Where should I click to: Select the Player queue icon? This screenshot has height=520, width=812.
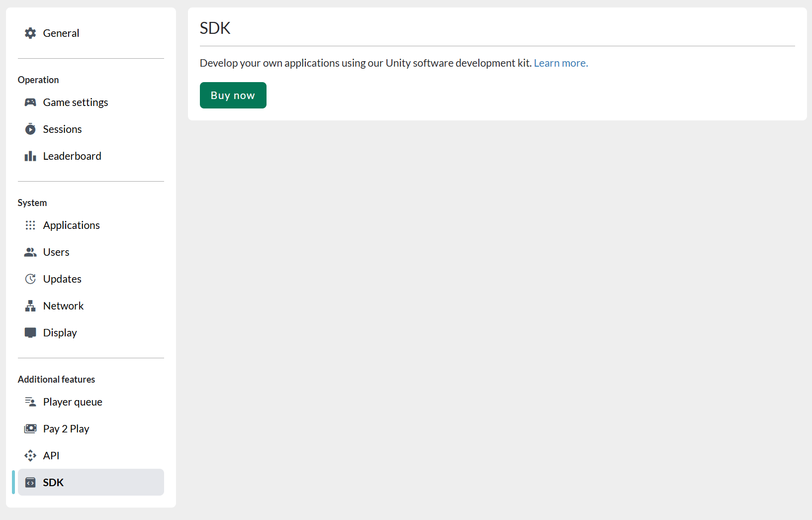click(x=30, y=402)
